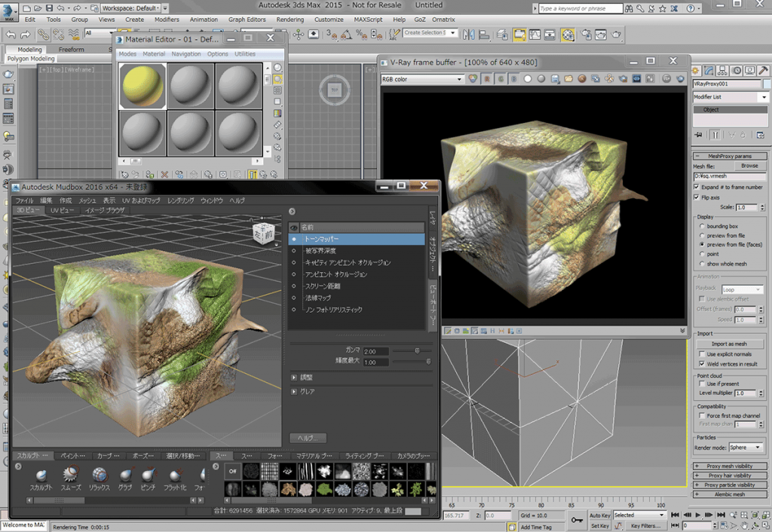Click the Browse button for mesh file

(749, 166)
